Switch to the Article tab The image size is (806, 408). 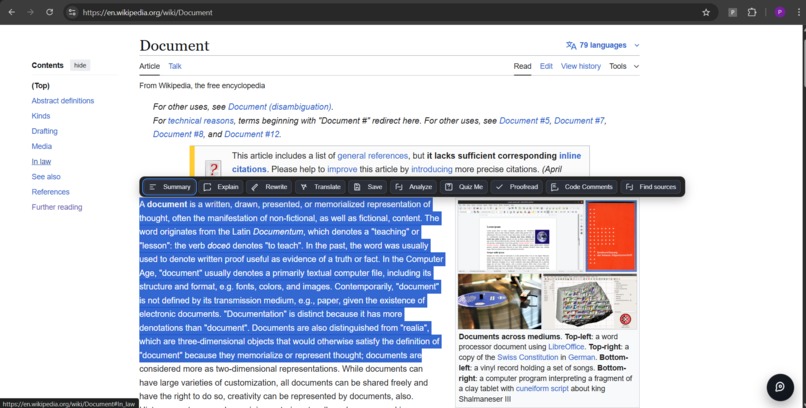pos(150,66)
